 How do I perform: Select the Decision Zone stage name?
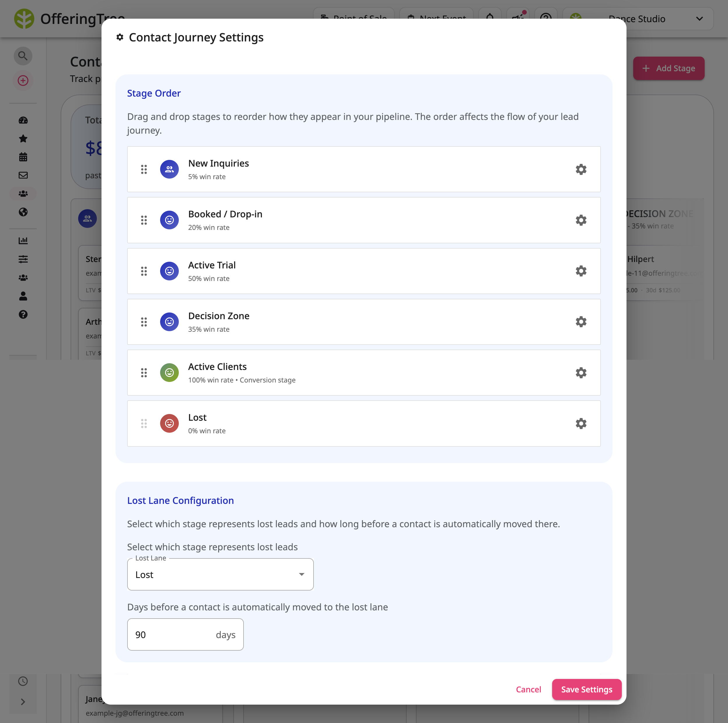point(218,316)
